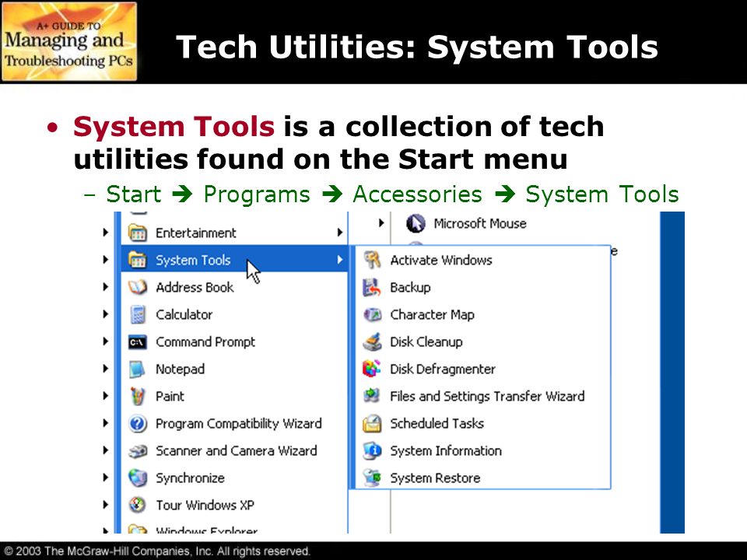Click the Paint brushes icon
The height and width of the screenshot is (560, 747).
point(137,396)
